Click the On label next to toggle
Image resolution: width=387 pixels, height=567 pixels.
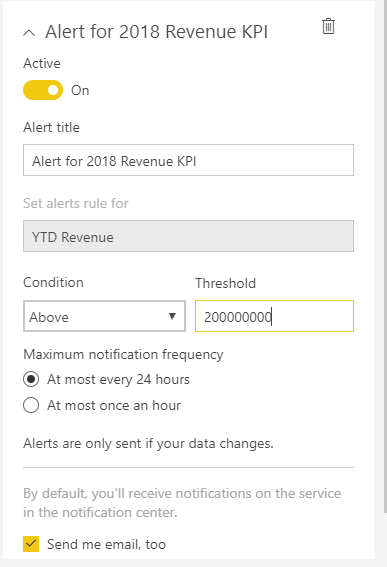80,90
